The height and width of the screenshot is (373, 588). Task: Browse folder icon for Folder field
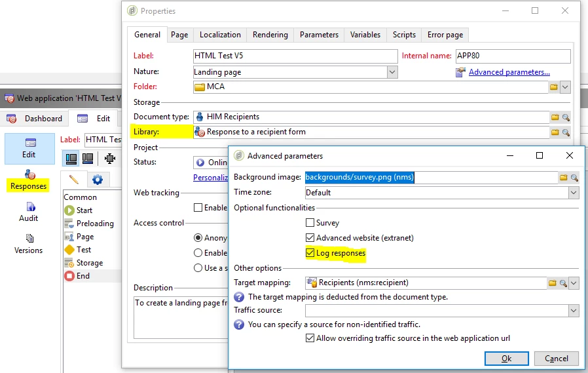click(x=554, y=87)
